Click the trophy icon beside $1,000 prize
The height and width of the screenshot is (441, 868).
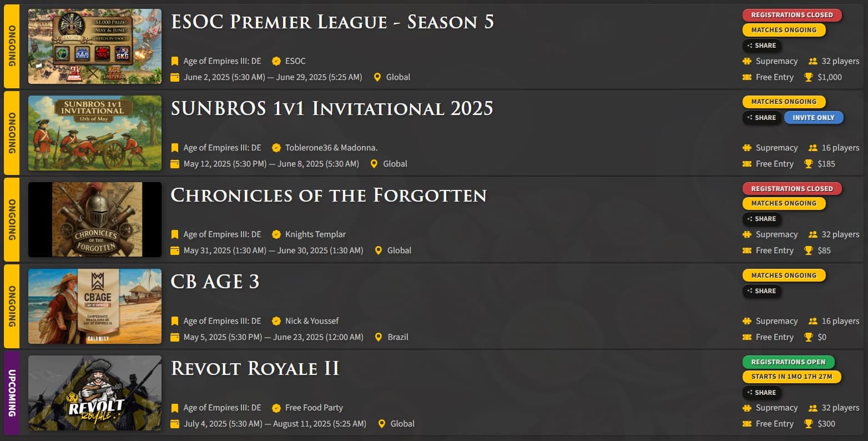809,77
